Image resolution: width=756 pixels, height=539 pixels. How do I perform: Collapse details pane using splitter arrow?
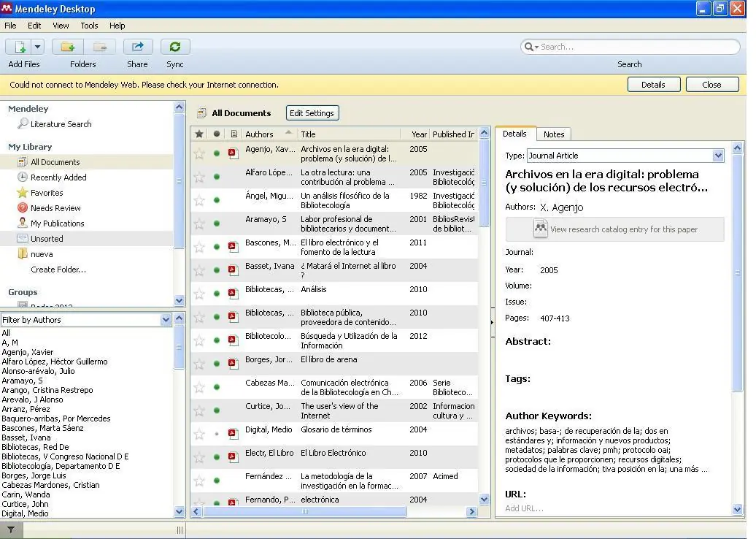[x=492, y=322]
